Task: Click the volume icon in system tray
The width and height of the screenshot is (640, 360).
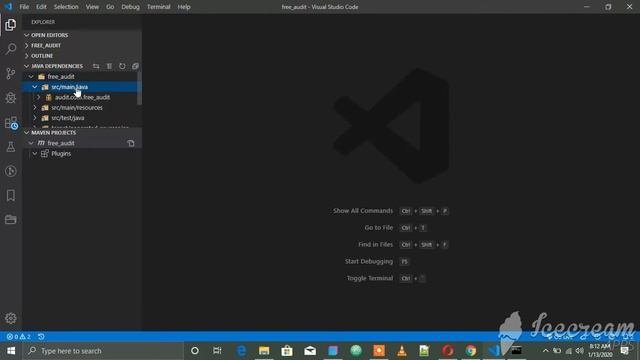Action: coord(580,351)
